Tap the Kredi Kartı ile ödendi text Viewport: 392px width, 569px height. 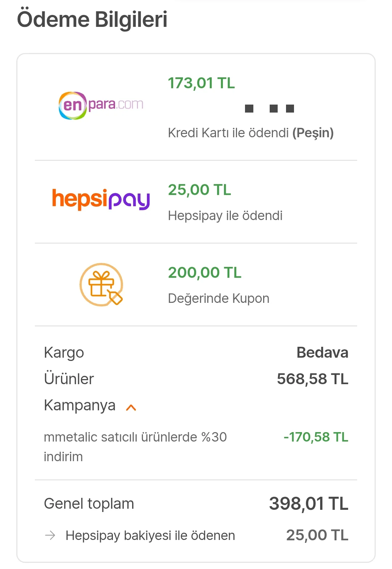click(x=250, y=133)
